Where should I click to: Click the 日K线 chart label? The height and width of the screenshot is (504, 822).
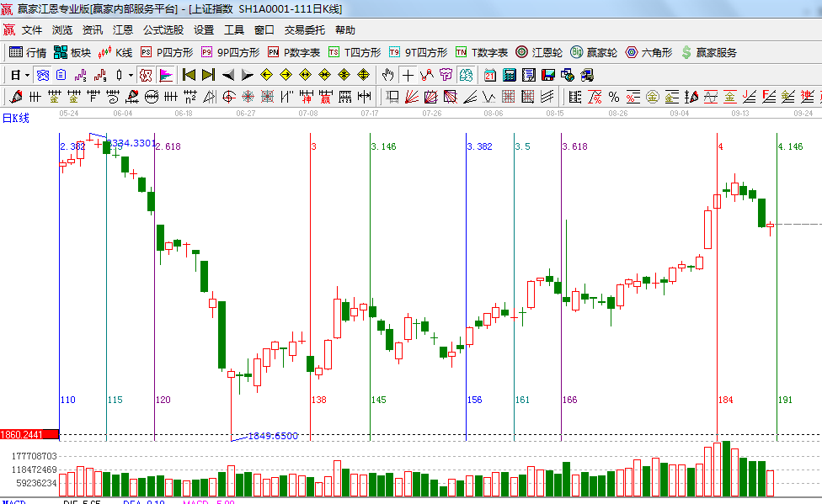coord(15,119)
